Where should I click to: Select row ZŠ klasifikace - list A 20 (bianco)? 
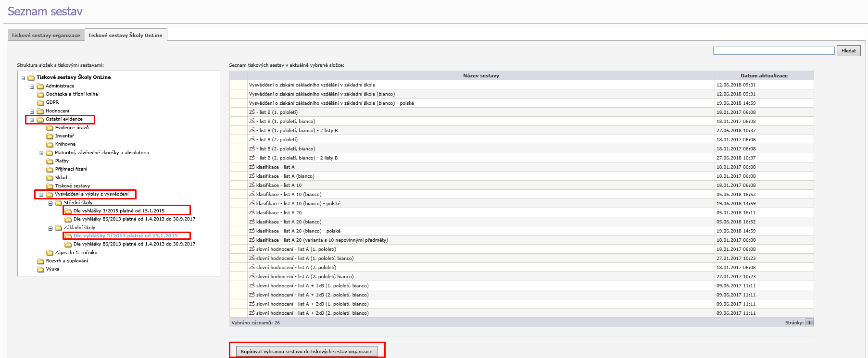pos(522,222)
